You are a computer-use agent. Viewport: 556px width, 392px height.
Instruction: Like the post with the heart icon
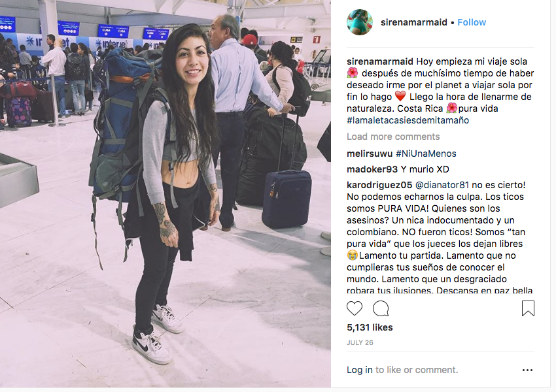[x=355, y=308]
